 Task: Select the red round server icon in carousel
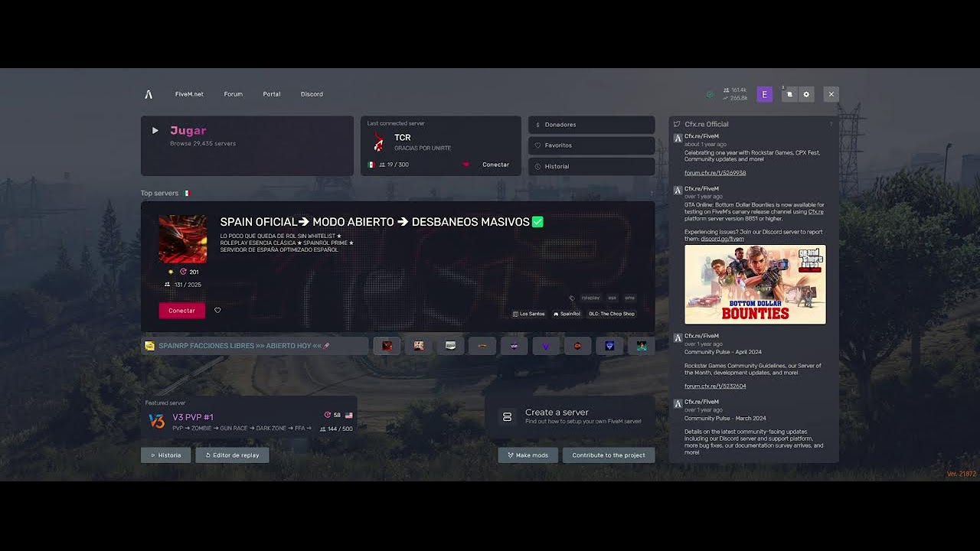[578, 346]
